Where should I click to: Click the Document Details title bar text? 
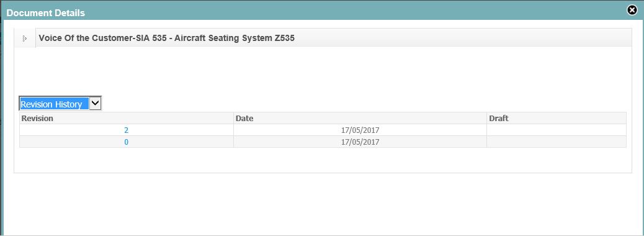click(x=45, y=13)
